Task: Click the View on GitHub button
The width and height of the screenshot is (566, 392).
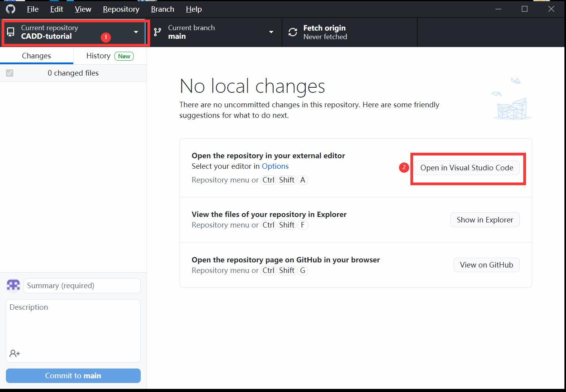Action: point(486,265)
